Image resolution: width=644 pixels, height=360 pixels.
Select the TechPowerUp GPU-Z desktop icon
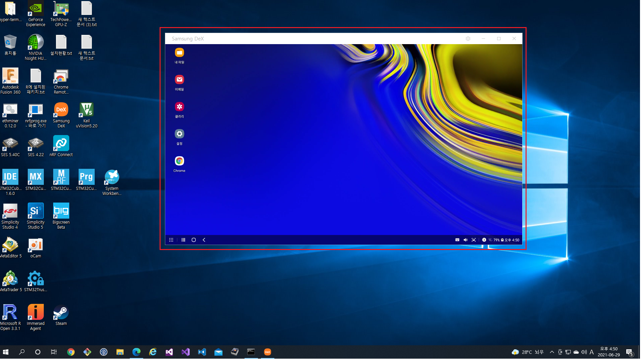[62, 14]
